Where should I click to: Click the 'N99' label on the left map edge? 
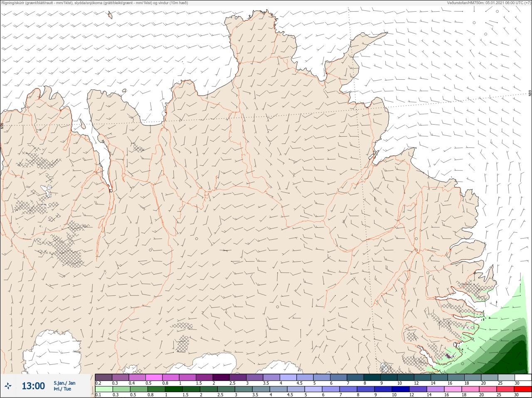point(2,125)
